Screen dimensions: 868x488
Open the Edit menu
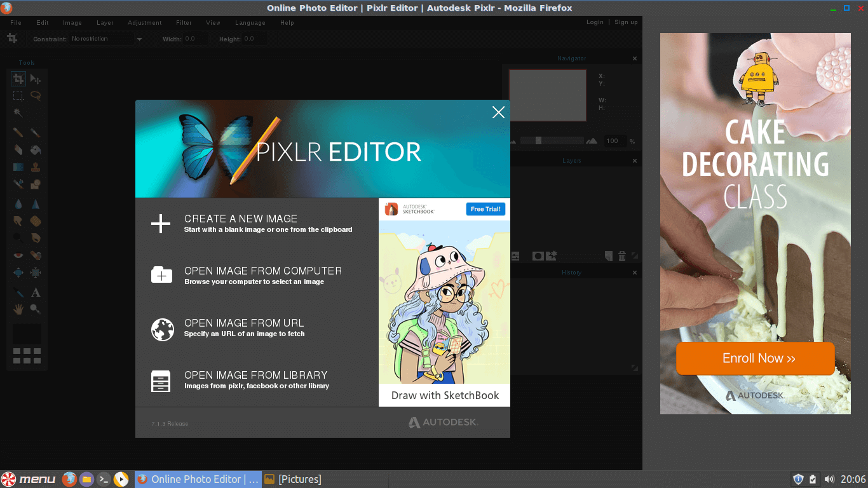[43, 23]
